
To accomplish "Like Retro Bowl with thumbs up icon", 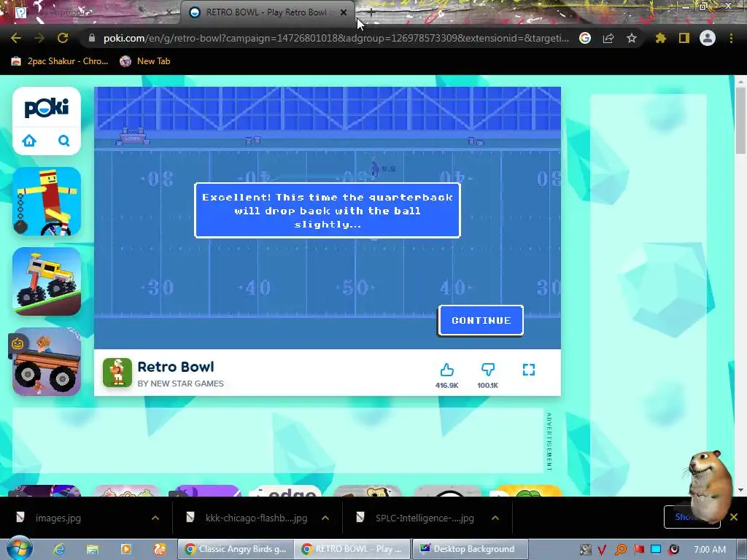I will point(447,370).
